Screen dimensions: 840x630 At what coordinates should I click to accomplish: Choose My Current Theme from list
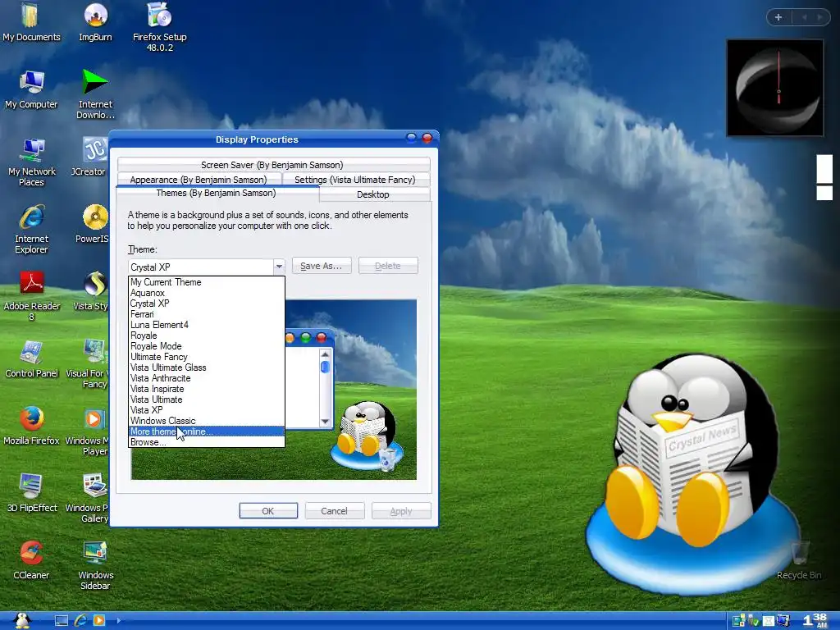tap(207, 282)
